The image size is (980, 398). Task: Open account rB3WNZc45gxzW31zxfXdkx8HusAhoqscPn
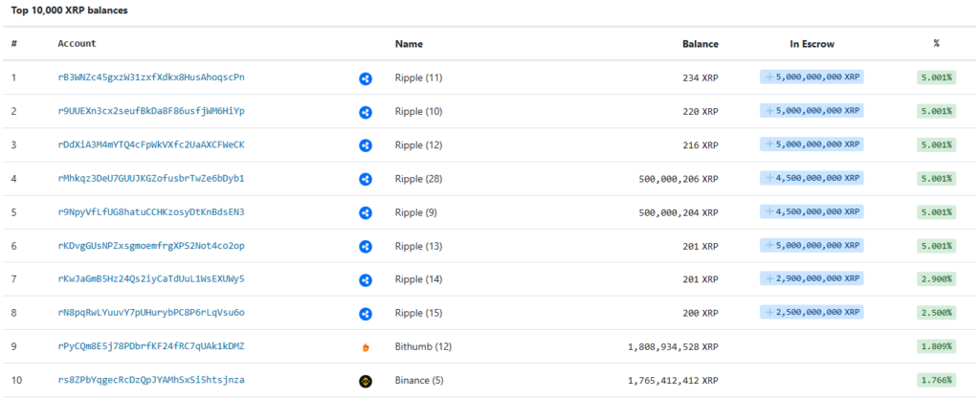(x=151, y=77)
